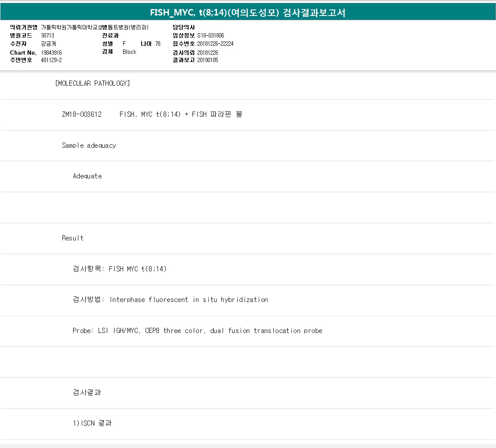The image size is (496, 448).
Task: Click the '검사방법: Interphase fluorescent in situ hybridization' line
Action: (170, 300)
